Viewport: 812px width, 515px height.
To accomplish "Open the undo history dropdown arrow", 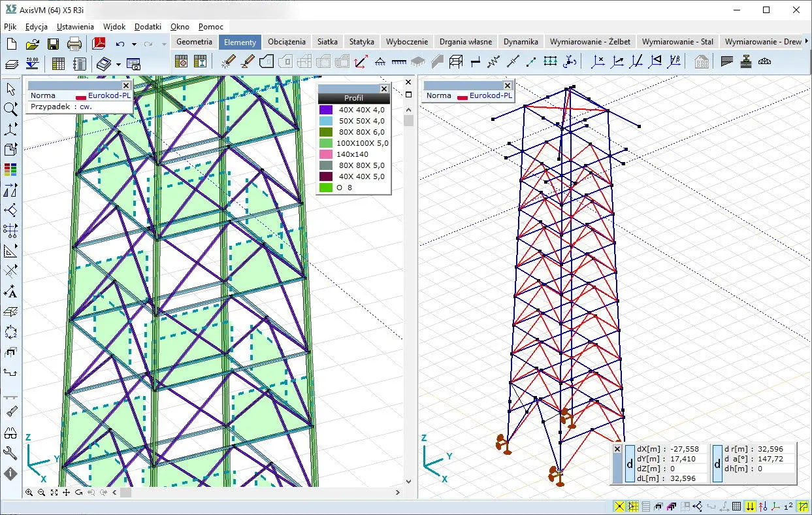I will click(134, 44).
